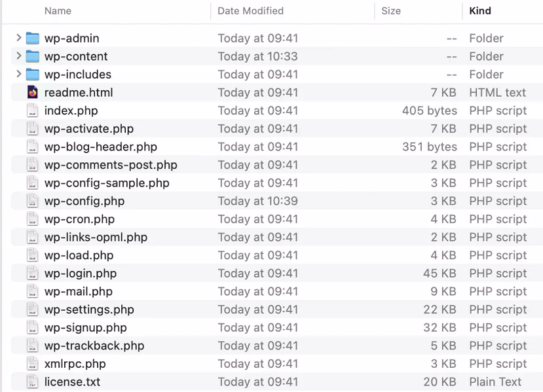Click the 22 KB size of wp-settings.php

440,310
